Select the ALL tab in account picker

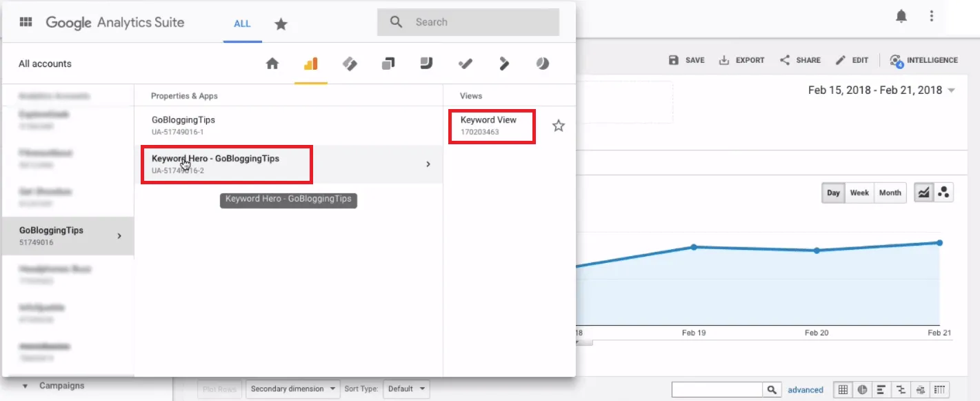(x=242, y=23)
